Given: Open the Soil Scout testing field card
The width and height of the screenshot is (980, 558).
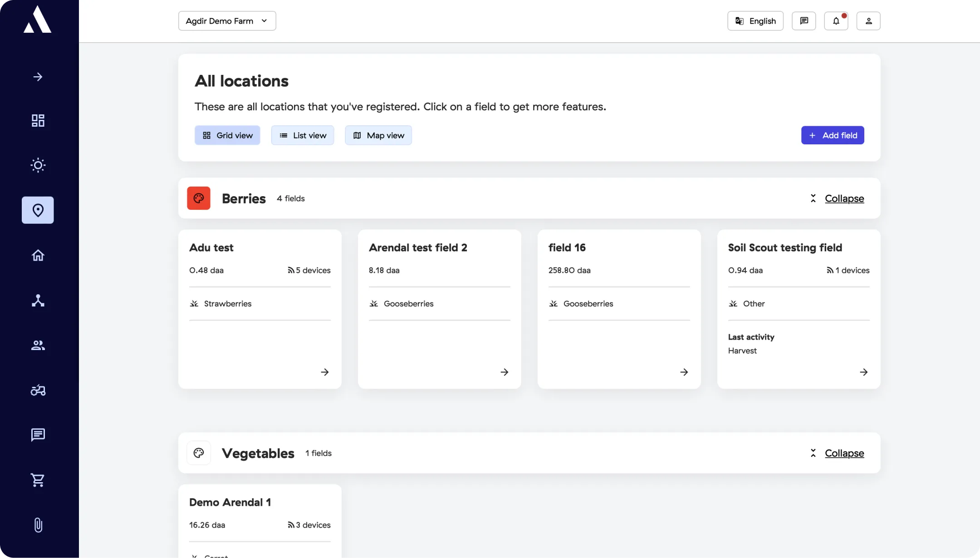Looking at the screenshot, I should click(798, 309).
